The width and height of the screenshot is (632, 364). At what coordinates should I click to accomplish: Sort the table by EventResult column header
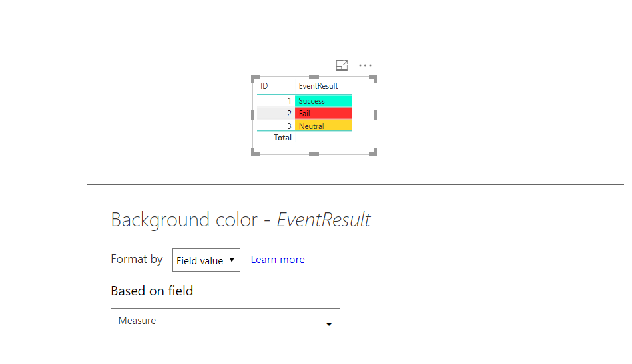point(318,86)
